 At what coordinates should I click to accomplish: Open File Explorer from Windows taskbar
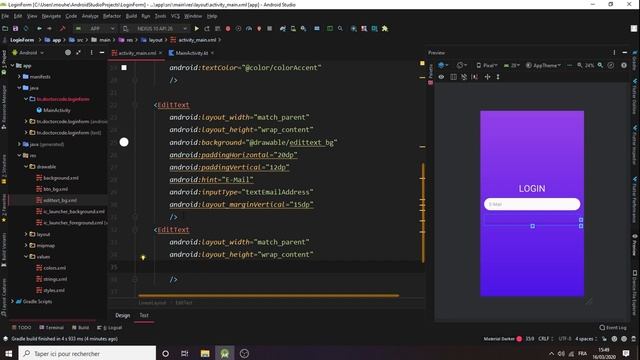[x=205, y=353]
